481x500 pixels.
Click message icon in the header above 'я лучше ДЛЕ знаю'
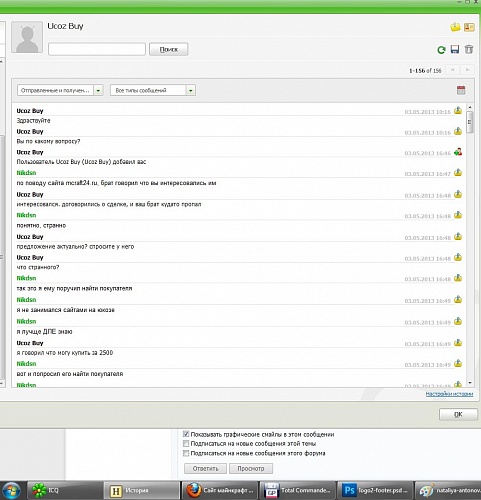[458, 321]
